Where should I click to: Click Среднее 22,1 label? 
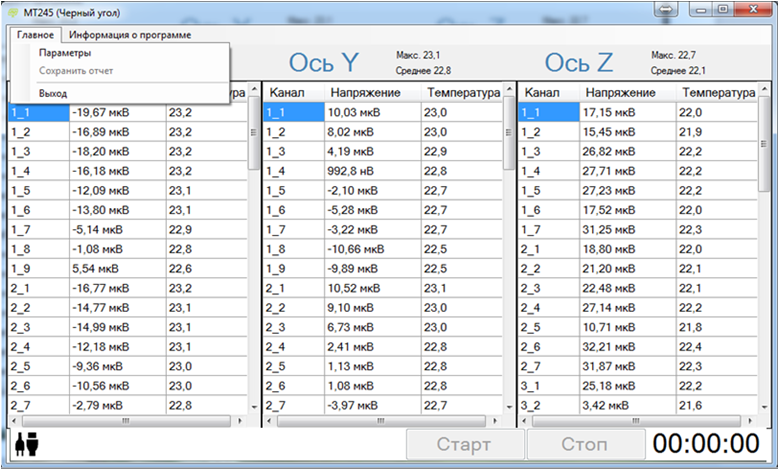tap(678, 71)
